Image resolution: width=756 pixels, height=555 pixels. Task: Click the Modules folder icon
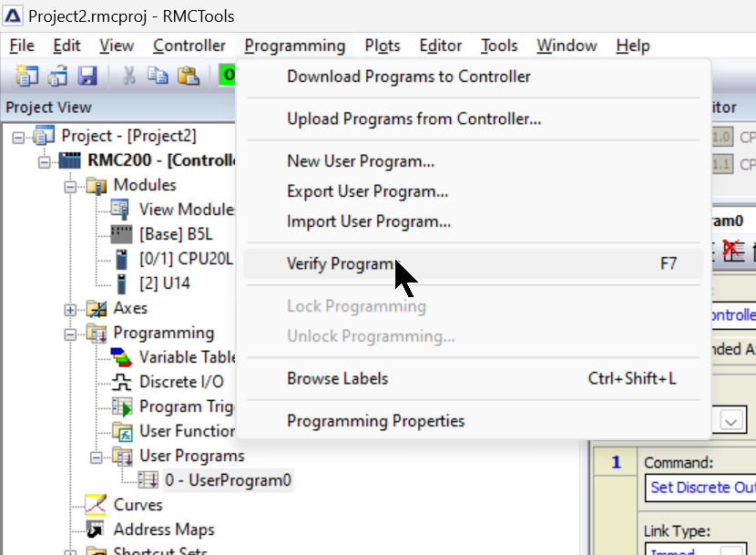click(97, 185)
